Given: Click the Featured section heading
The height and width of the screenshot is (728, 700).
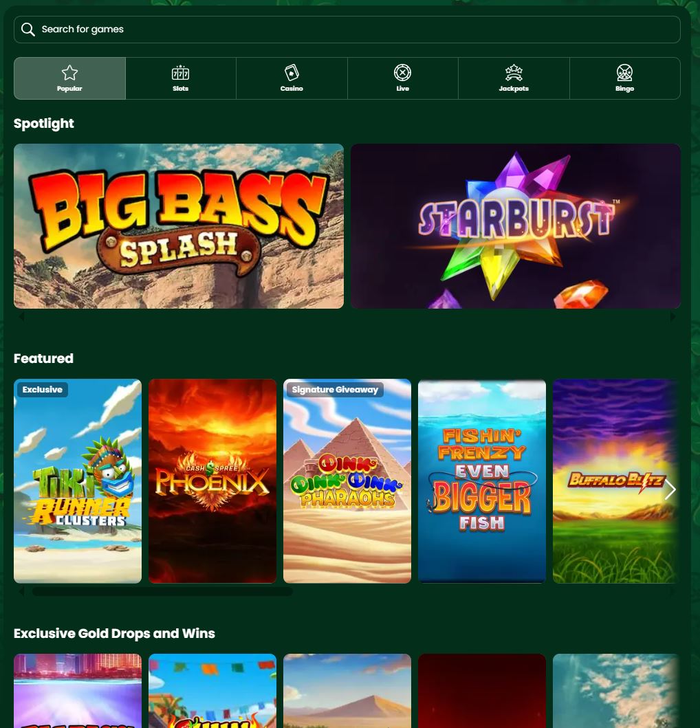Looking at the screenshot, I should tap(43, 358).
